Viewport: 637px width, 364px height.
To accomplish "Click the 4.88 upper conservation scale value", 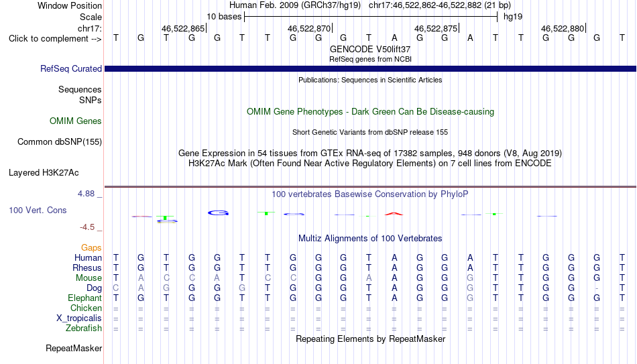I will (86, 194).
